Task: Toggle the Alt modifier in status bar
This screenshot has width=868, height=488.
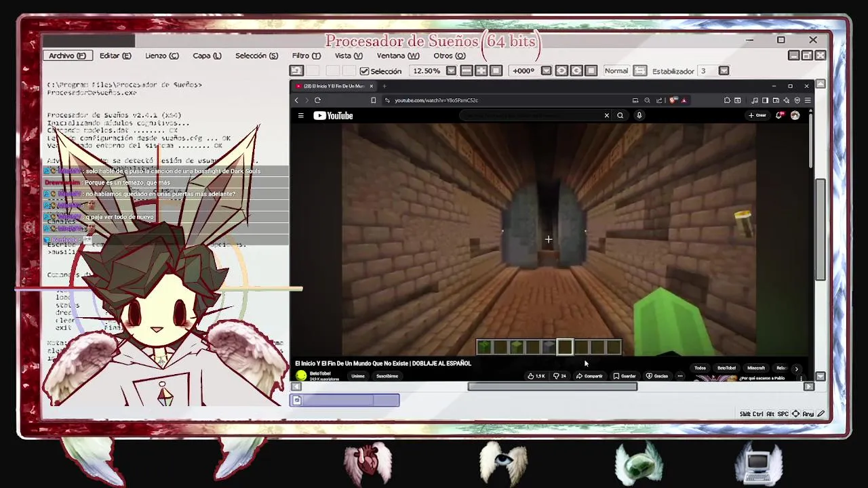Action: (770, 413)
